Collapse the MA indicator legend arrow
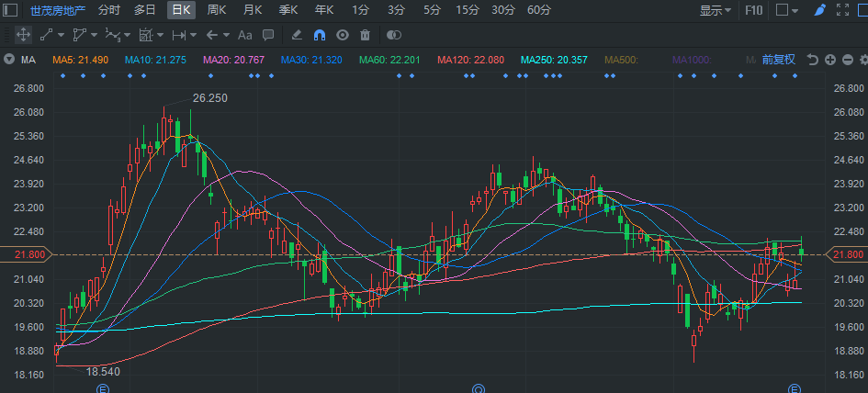 coord(9,60)
